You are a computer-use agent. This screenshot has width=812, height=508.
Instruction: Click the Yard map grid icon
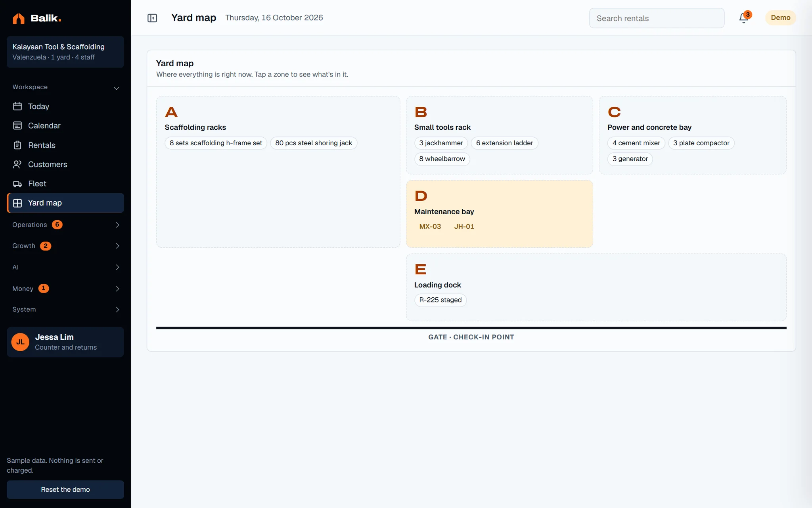[17, 203]
